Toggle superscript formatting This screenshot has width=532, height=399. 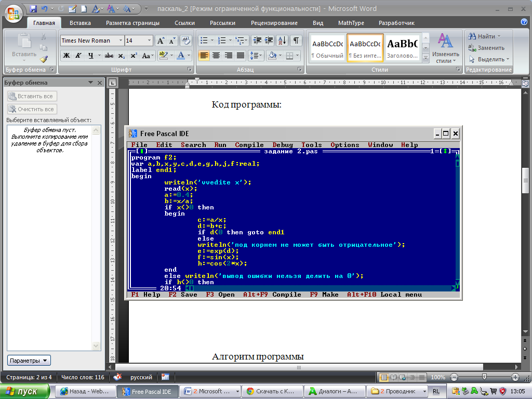pos(134,55)
